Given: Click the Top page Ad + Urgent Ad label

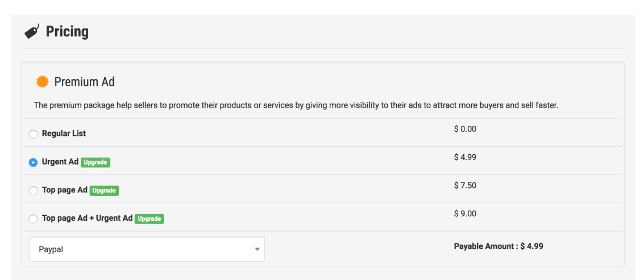Looking at the screenshot, I should (87, 218).
